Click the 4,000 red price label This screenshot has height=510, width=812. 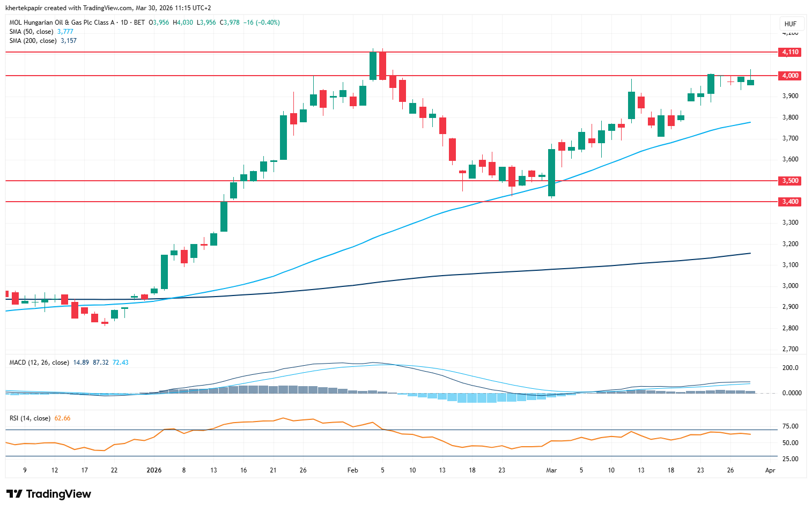790,76
